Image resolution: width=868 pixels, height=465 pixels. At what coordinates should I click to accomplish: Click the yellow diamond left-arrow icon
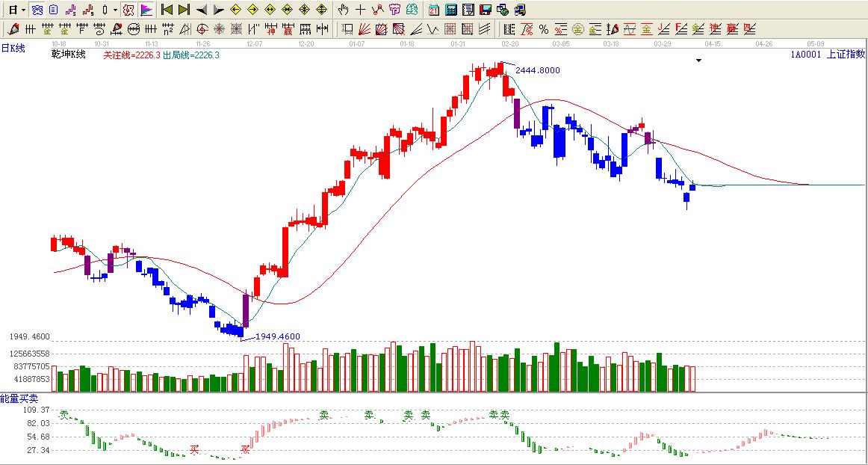[235, 10]
